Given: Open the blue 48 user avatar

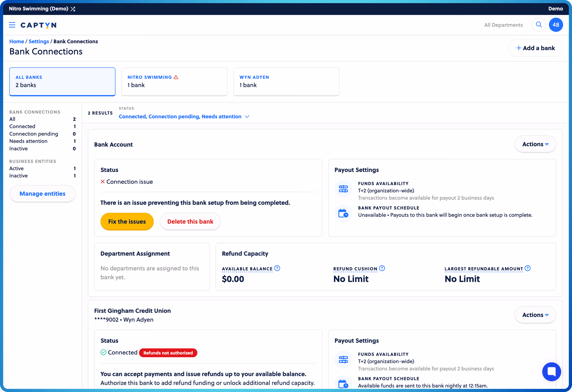Looking at the screenshot, I should pyautogui.click(x=556, y=25).
